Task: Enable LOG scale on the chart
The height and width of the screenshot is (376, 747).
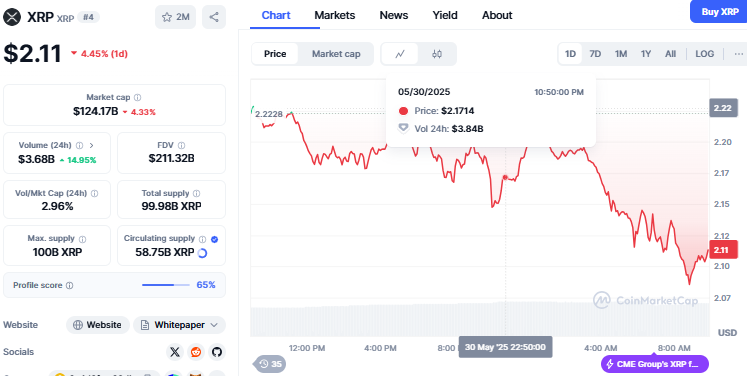Action: click(704, 54)
